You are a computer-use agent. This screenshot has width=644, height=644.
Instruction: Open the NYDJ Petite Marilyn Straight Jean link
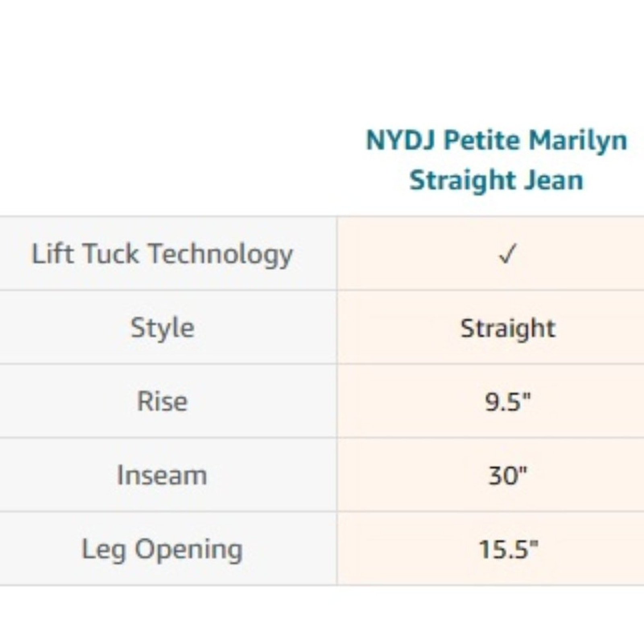pyautogui.click(x=497, y=160)
